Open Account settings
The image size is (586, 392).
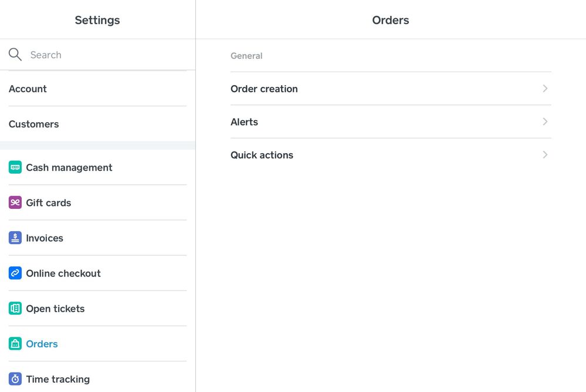point(28,89)
